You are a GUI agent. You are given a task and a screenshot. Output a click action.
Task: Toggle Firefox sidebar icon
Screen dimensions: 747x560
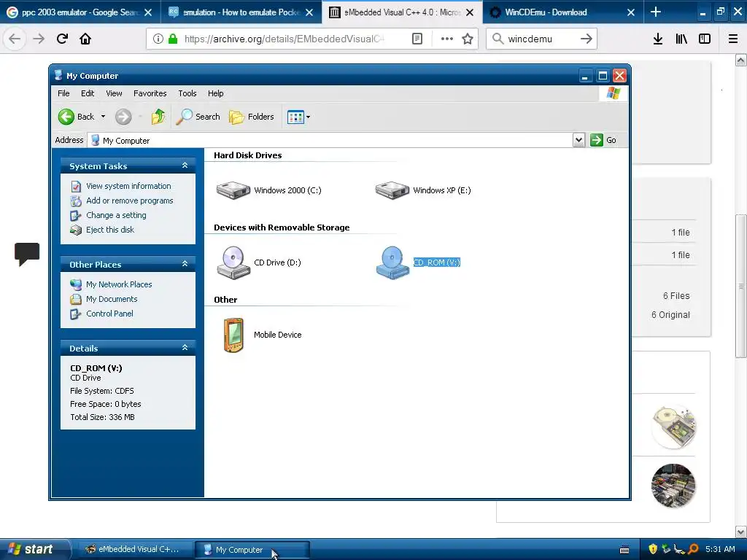tap(705, 39)
